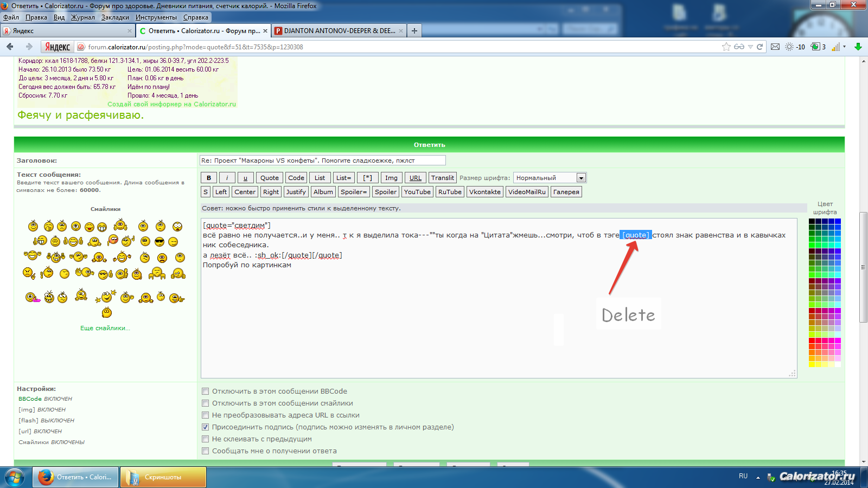The image size is (868, 488).
Task: Switch to Firefox taskbar button
Action: click(75, 477)
